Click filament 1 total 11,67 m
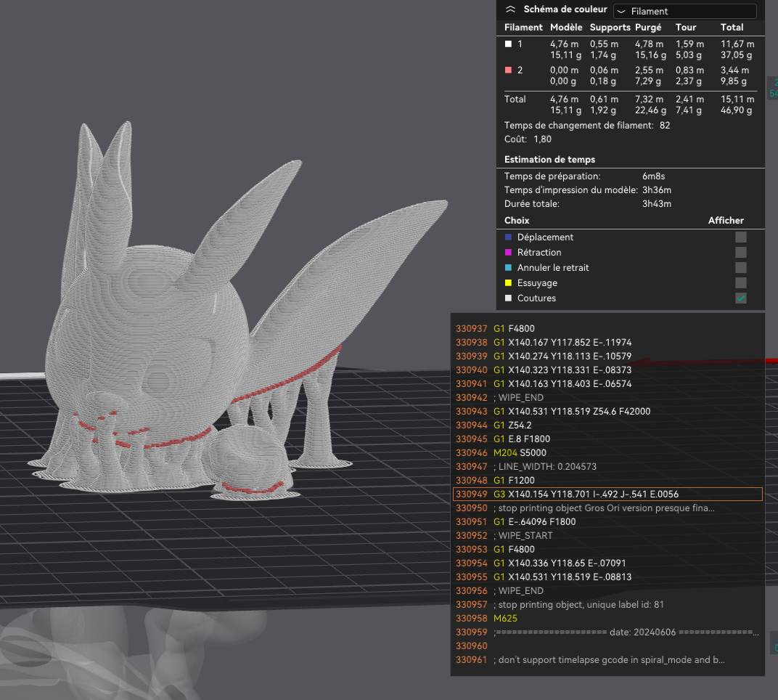This screenshot has height=700, width=778. [x=737, y=44]
